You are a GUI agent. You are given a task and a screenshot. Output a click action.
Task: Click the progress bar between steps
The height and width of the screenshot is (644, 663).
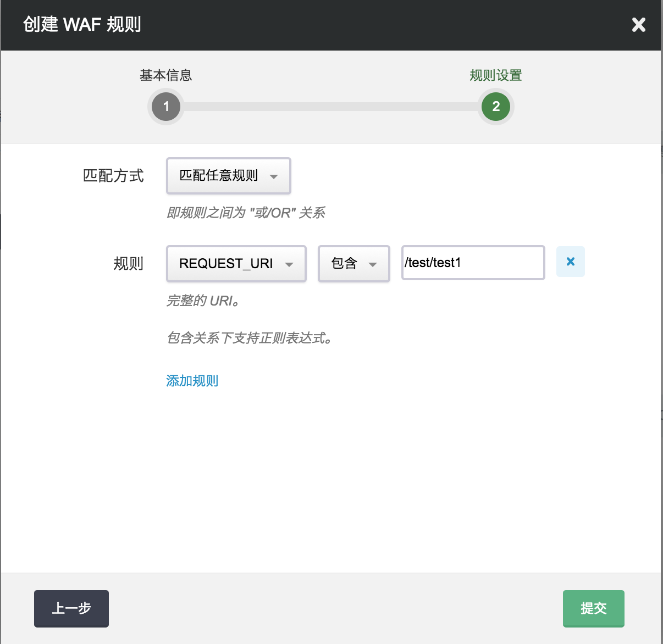[330, 107]
